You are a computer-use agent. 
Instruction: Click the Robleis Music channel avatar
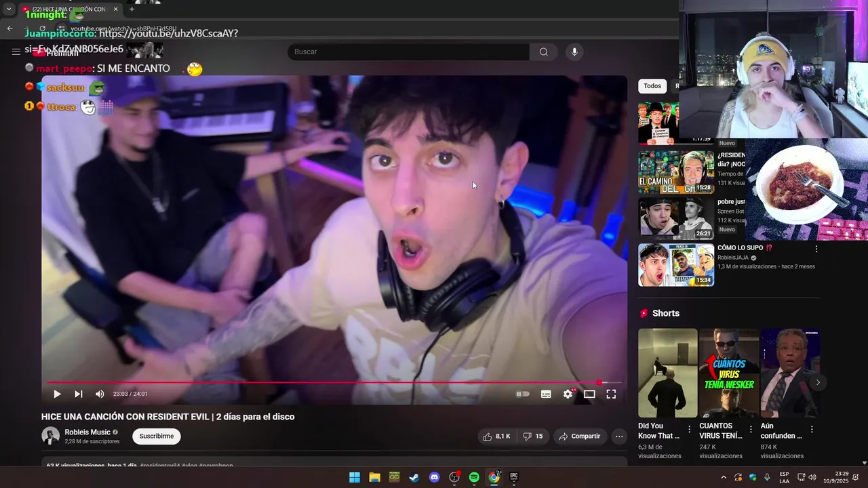(x=51, y=436)
